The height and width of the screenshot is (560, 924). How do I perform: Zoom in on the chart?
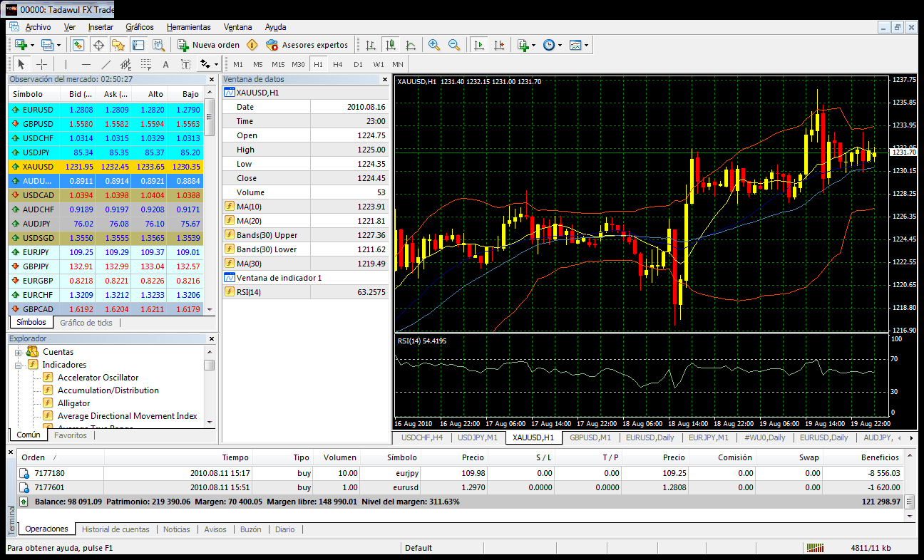[x=434, y=45]
